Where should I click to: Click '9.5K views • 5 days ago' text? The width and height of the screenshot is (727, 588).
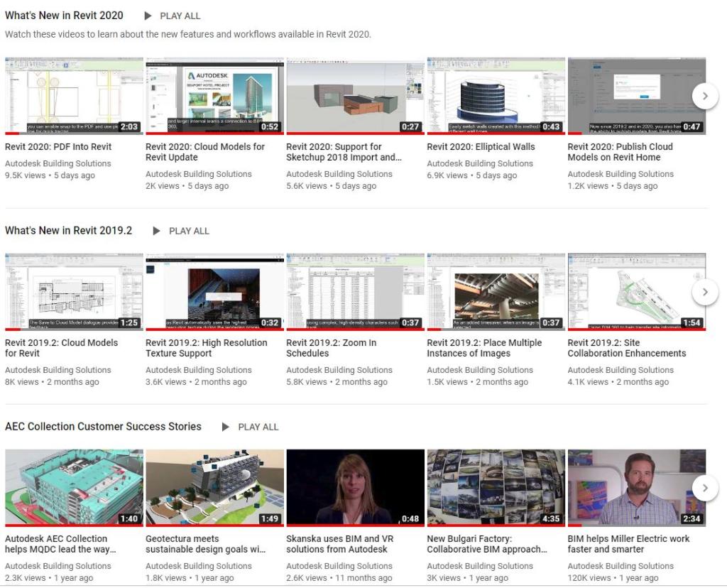coord(50,175)
